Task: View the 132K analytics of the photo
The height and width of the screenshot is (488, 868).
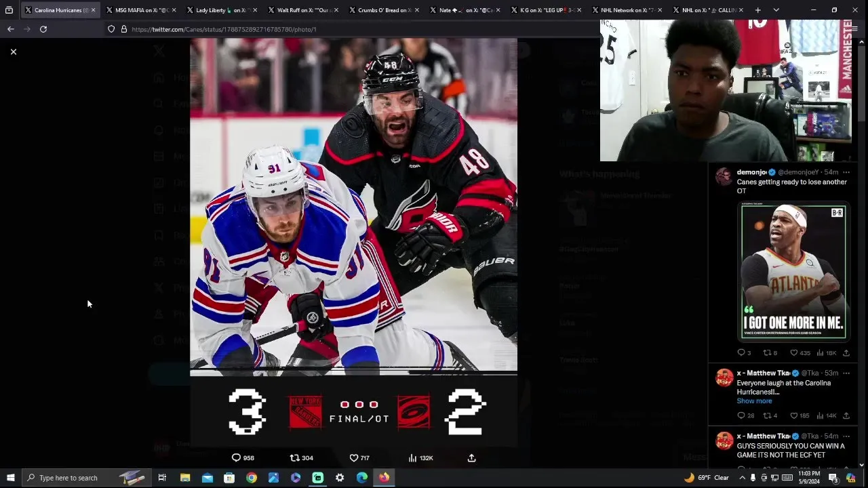Action: [420, 458]
